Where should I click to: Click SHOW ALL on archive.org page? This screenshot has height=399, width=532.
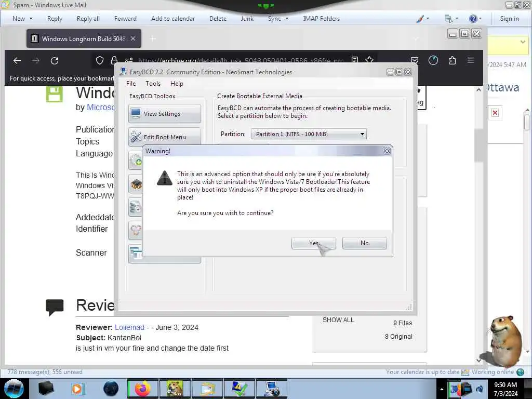[338, 320]
